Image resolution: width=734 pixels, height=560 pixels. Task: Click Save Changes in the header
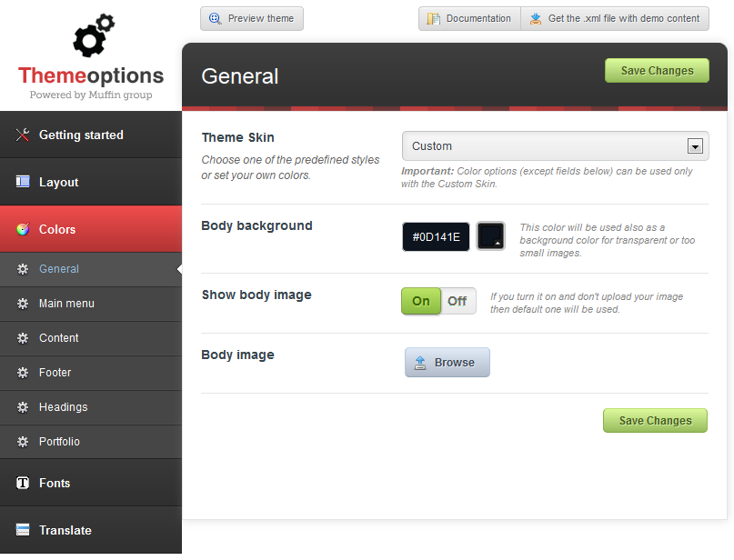pyautogui.click(x=657, y=71)
